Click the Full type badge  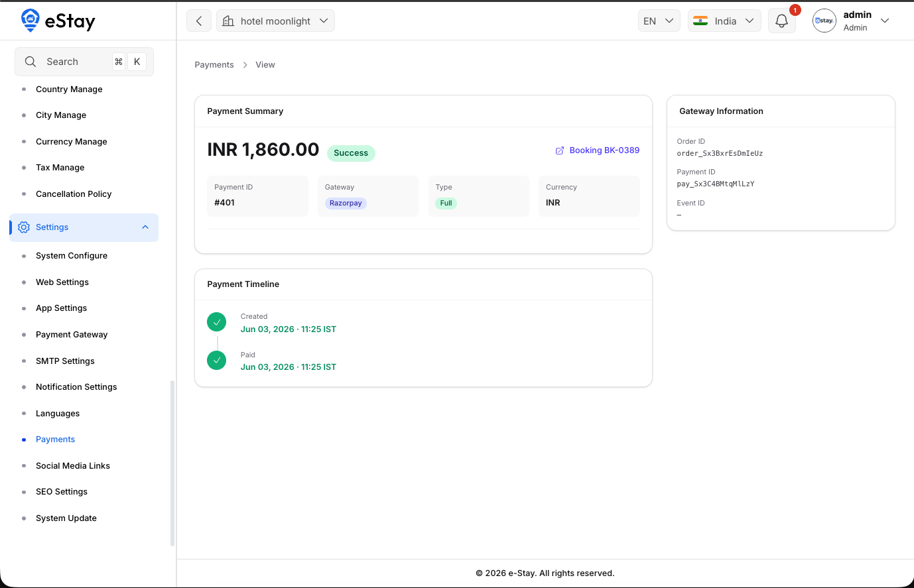(x=446, y=204)
